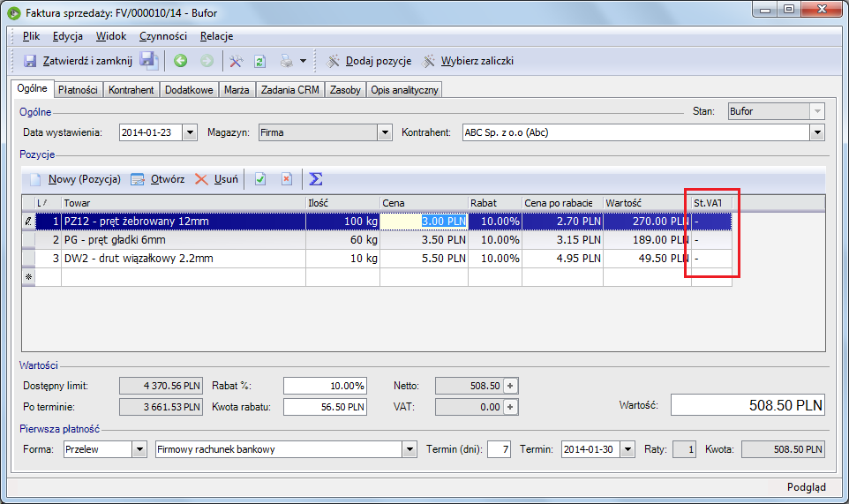Click Nowy (Pozycja) button
Viewport: 849px width, 504px height.
pos(75,179)
